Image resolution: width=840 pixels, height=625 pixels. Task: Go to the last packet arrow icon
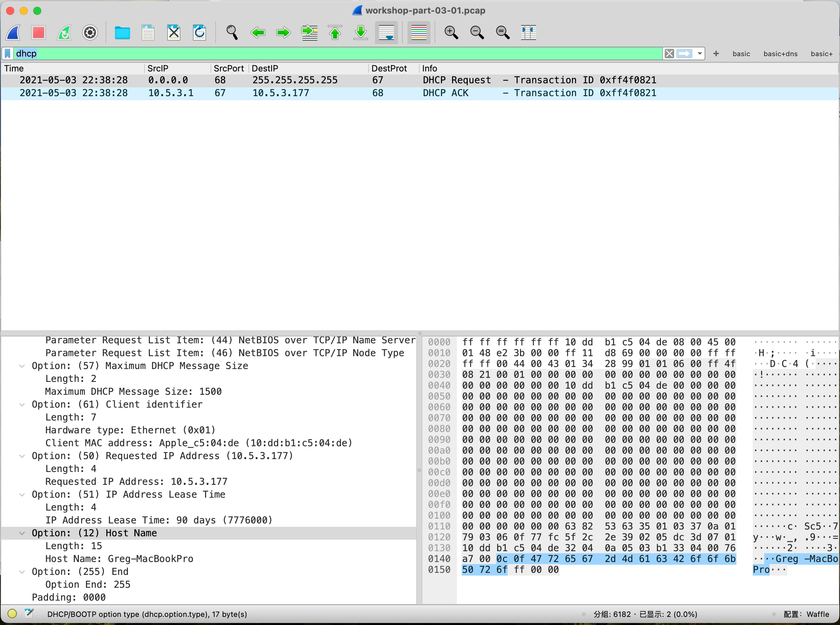coord(360,33)
